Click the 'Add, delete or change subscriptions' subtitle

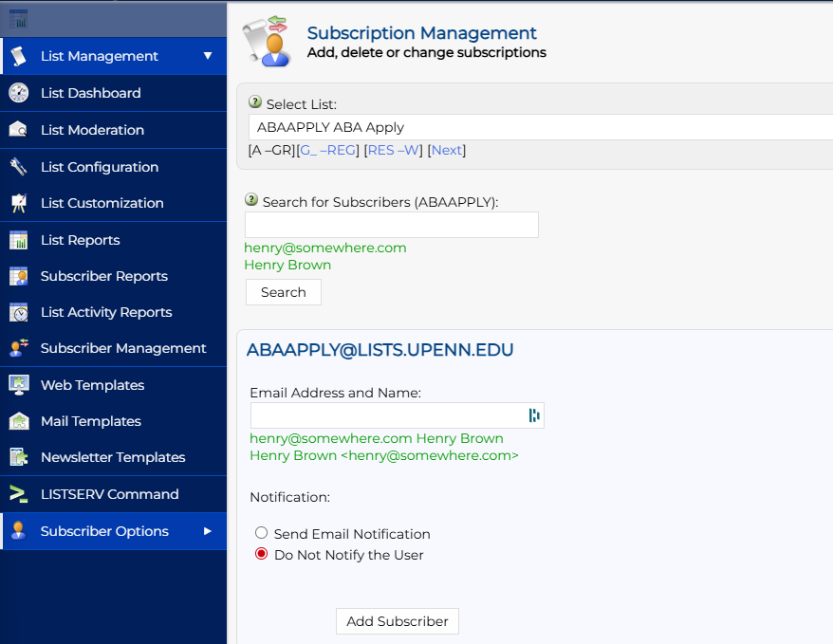pos(427,52)
